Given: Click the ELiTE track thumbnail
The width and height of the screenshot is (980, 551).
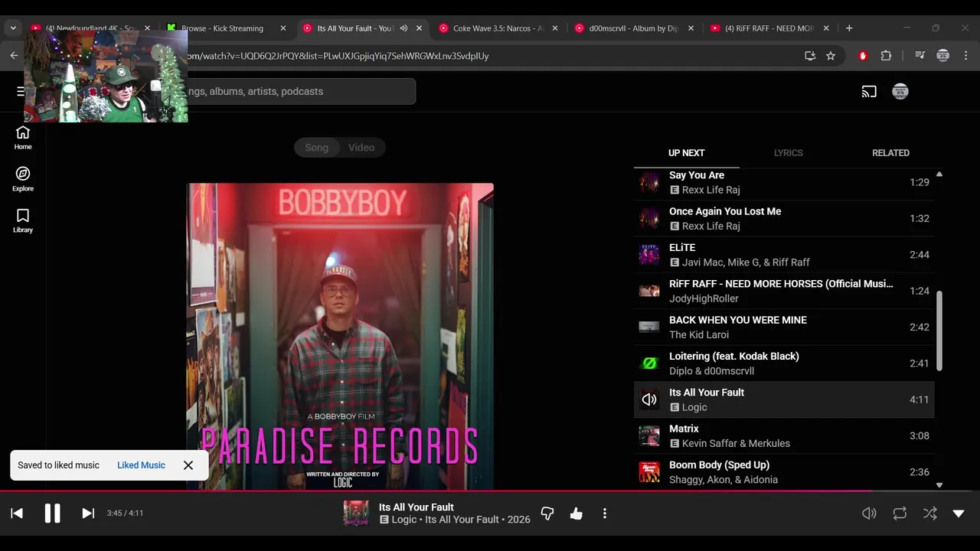Looking at the screenshot, I should click(649, 255).
